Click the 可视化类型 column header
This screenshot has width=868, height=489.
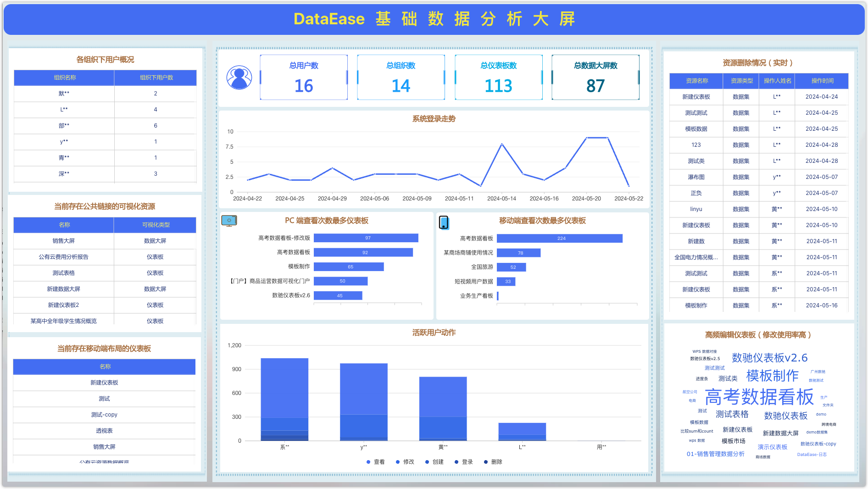pos(156,225)
